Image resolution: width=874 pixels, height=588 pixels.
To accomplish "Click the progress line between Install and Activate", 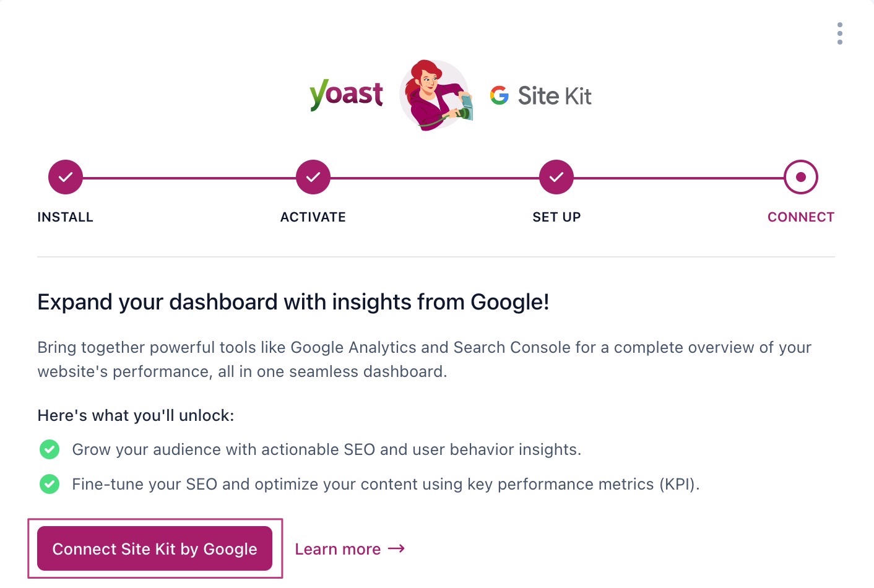I will (189, 178).
